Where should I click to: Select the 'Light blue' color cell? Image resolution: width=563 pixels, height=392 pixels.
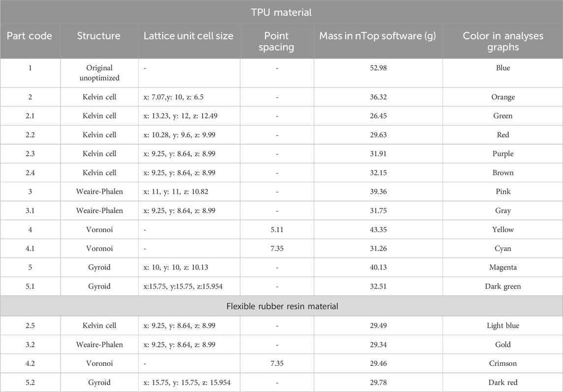point(503,326)
